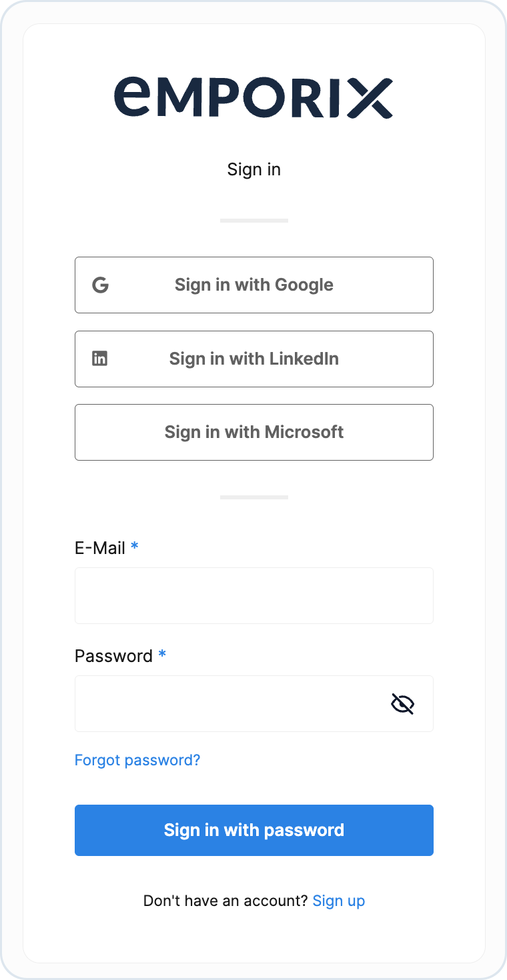Submit with Sign in with password button
Image resolution: width=507 pixels, height=980 pixels.
pos(253,830)
